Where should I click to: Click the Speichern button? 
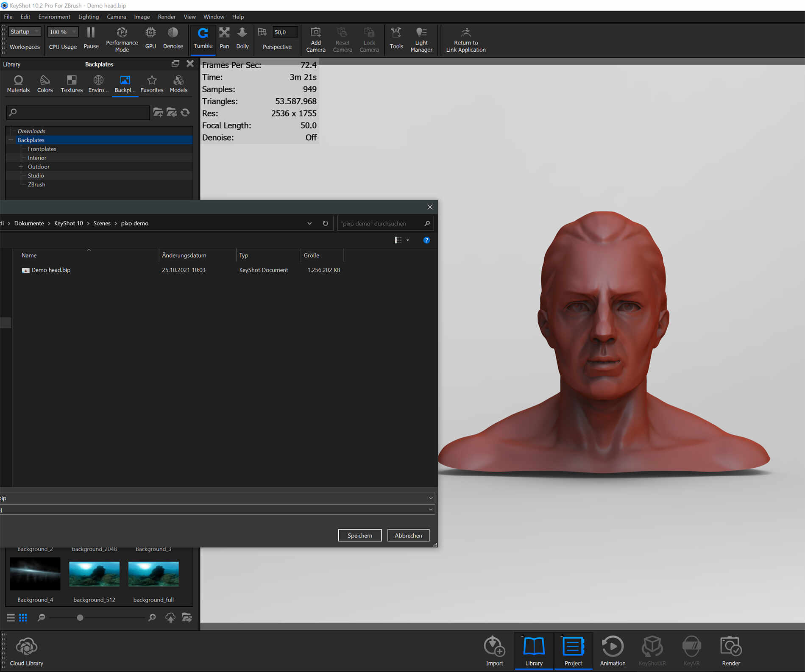click(359, 535)
